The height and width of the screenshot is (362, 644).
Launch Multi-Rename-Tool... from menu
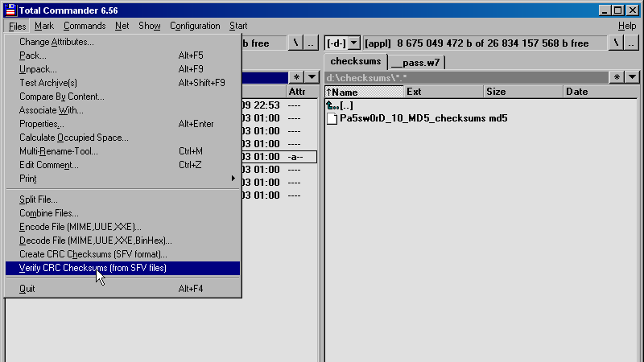coord(123,151)
